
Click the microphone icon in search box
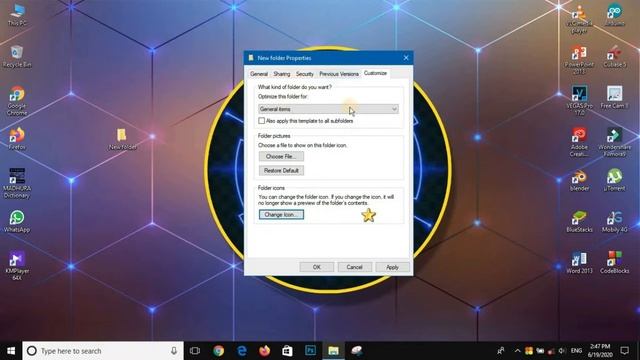(x=174, y=351)
